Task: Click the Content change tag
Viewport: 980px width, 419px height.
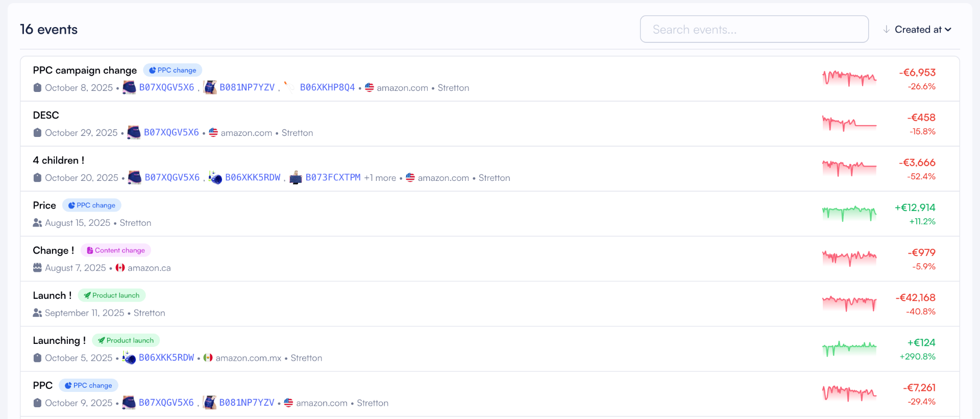Action: [116, 250]
